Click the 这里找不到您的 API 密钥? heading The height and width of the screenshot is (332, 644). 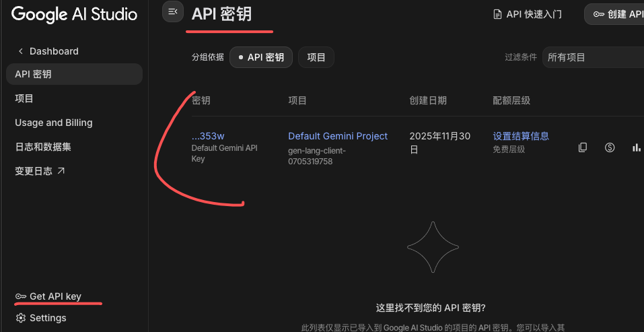coord(431,308)
